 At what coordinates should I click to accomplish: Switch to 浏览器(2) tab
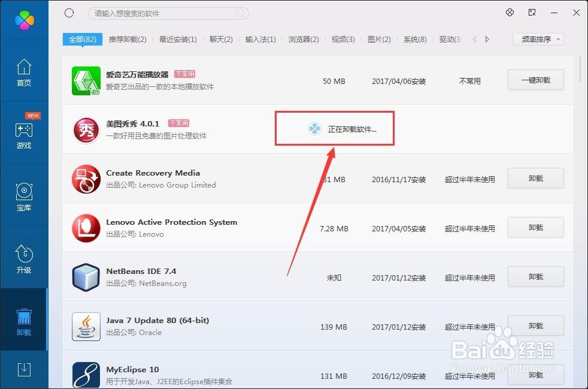[x=304, y=39]
